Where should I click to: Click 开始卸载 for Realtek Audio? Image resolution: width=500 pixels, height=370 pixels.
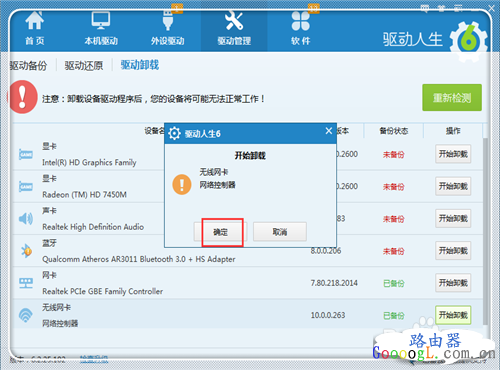click(x=453, y=218)
